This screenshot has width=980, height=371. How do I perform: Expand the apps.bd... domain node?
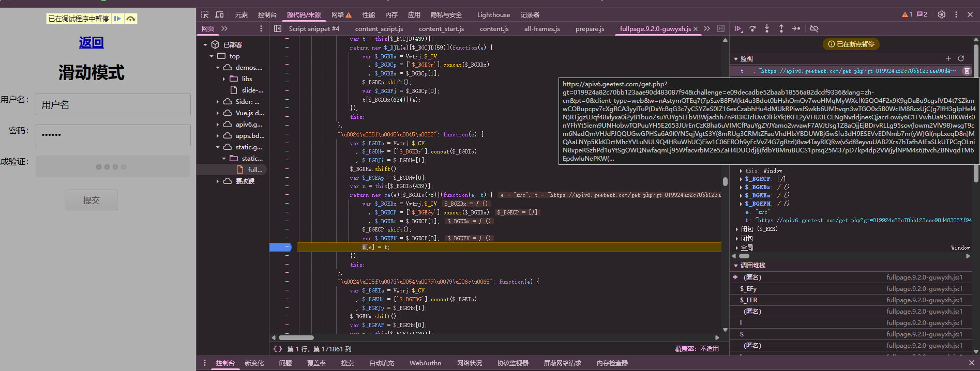pos(218,136)
